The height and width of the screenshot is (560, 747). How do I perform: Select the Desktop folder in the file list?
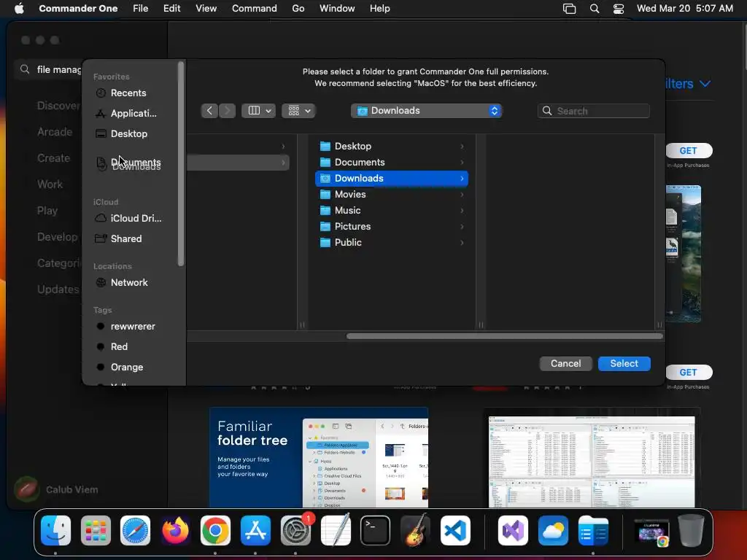click(x=392, y=146)
